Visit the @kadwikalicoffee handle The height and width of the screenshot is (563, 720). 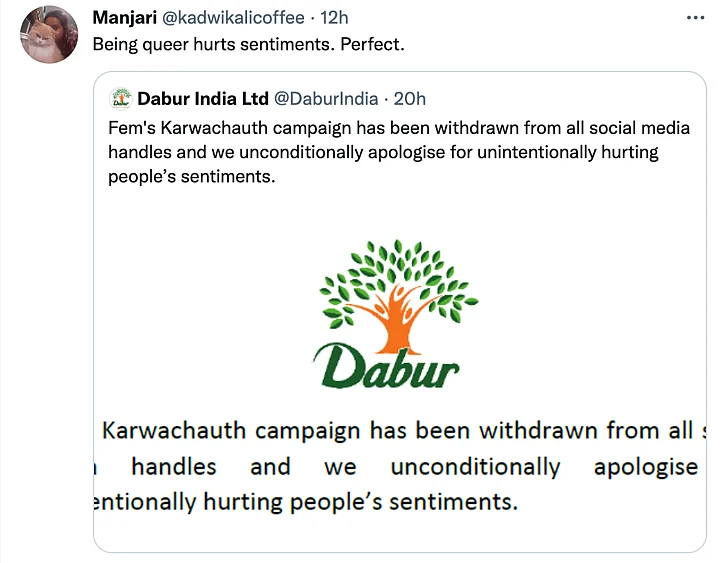pos(233,18)
